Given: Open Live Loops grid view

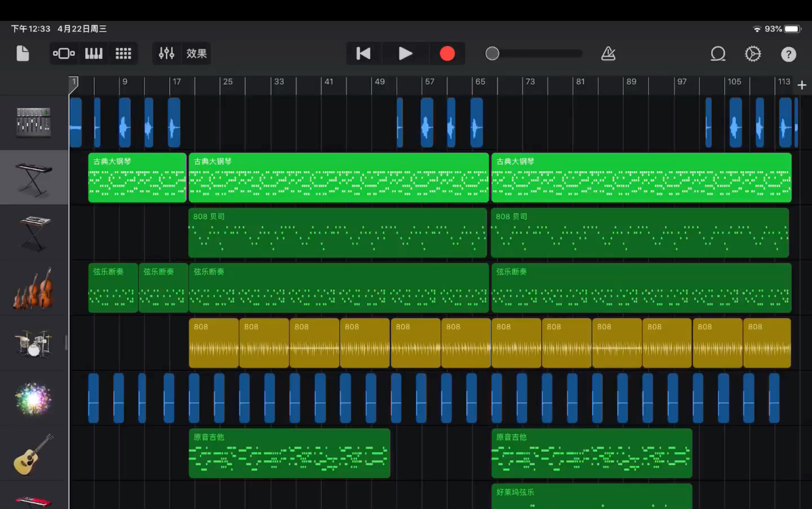Looking at the screenshot, I should click(x=123, y=54).
